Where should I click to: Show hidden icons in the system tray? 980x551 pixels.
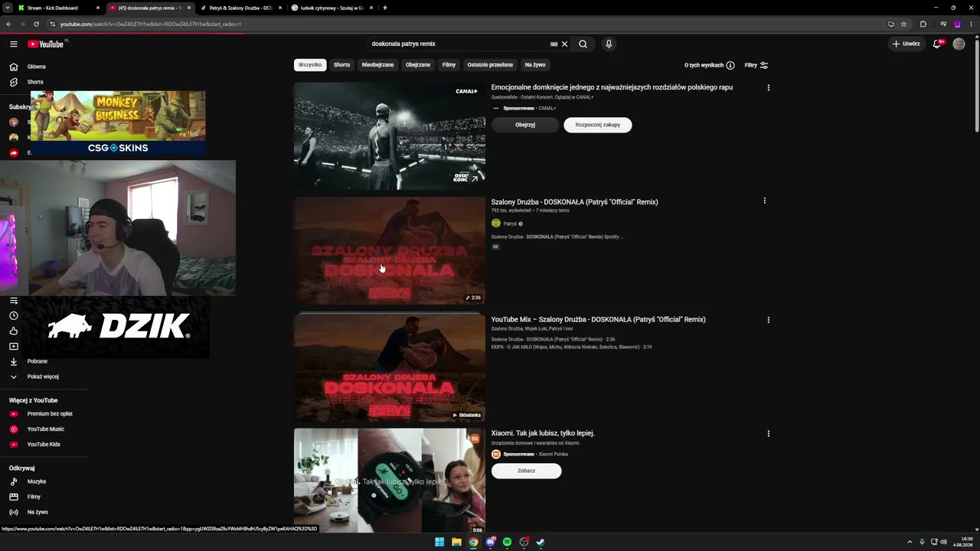point(910,542)
